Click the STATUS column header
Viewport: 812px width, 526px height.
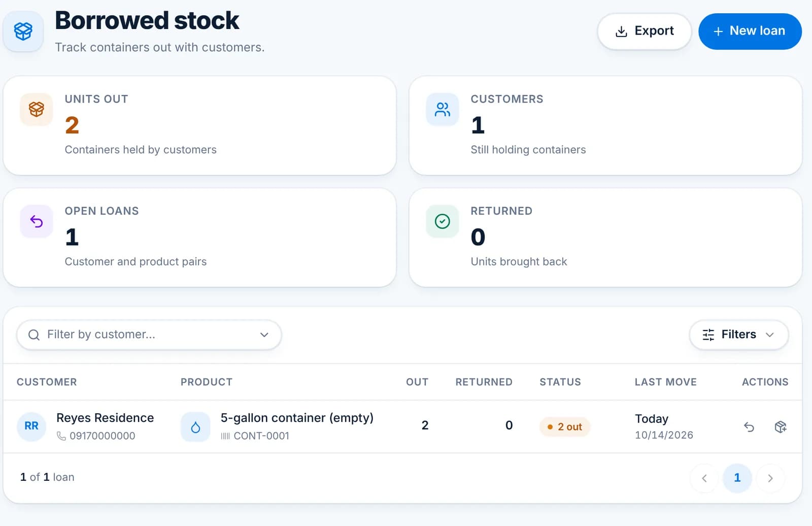tap(560, 382)
